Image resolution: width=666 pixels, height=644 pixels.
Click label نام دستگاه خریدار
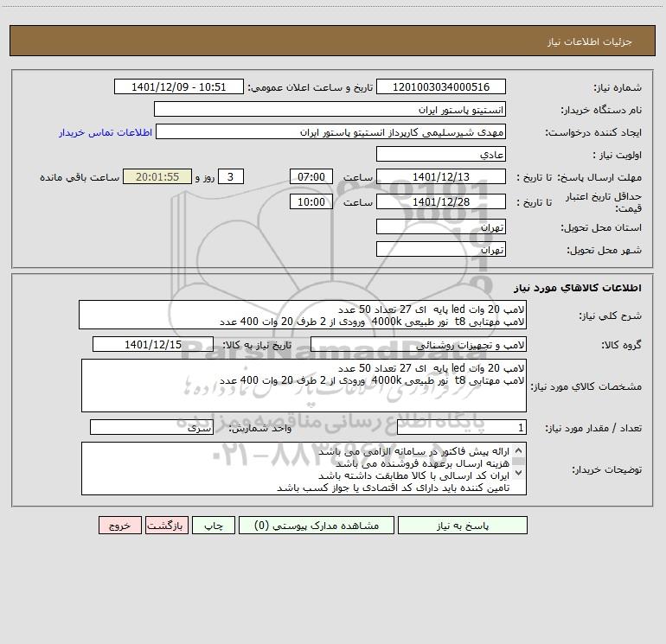[601, 111]
